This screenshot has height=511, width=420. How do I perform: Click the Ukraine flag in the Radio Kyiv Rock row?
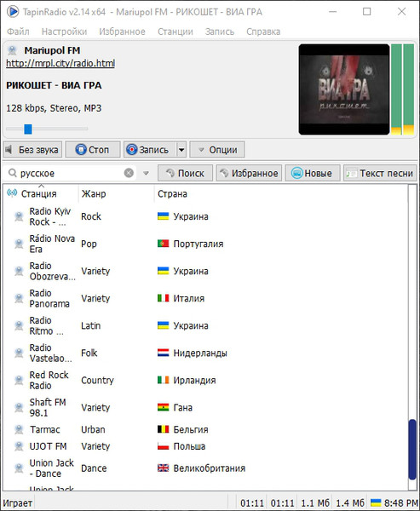pyautogui.click(x=163, y=216)
